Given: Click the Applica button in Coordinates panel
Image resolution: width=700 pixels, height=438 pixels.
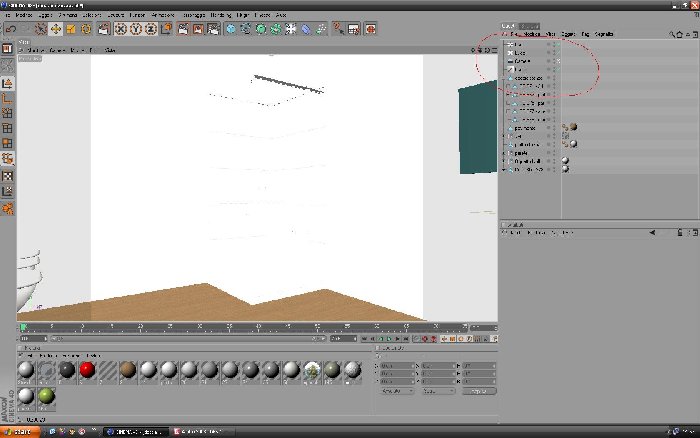Looking at the screenshot, I should pyautogui.click(x=479, y=391).
